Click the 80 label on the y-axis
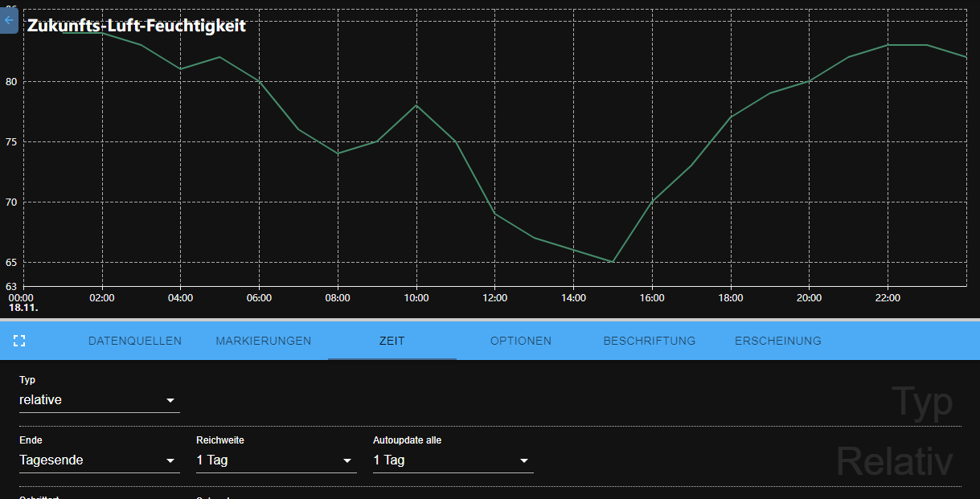The width and height of the screenshot is (980, 499). 11,81
